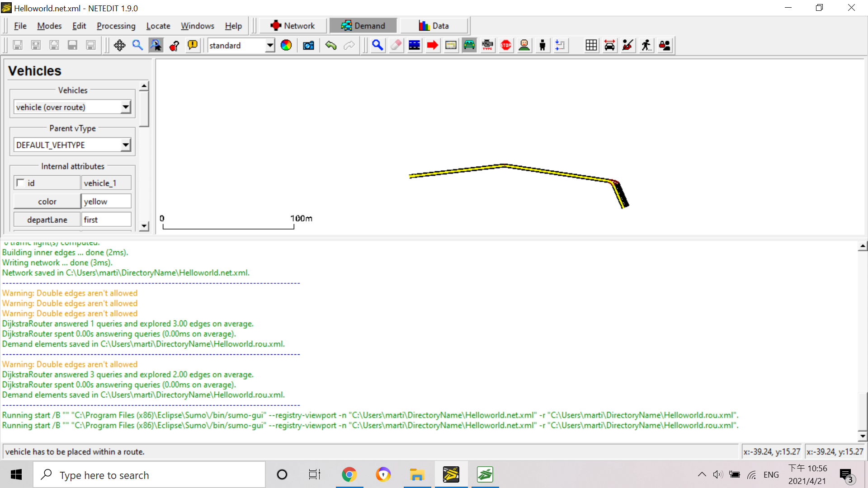
Task: Select the inspect mode magnifier icon
Action: pyautogui.click(x=377, y=45)
